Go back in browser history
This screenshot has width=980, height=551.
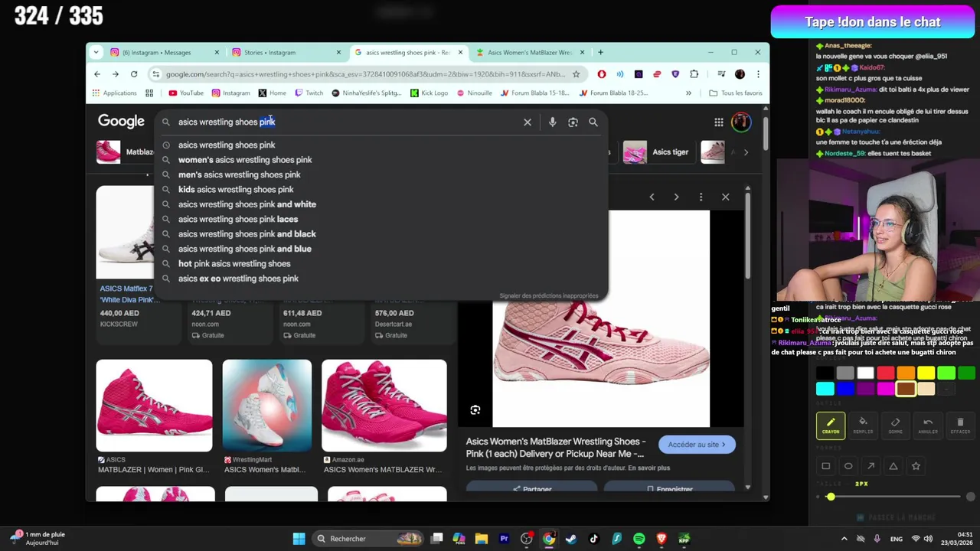point(97,74)
